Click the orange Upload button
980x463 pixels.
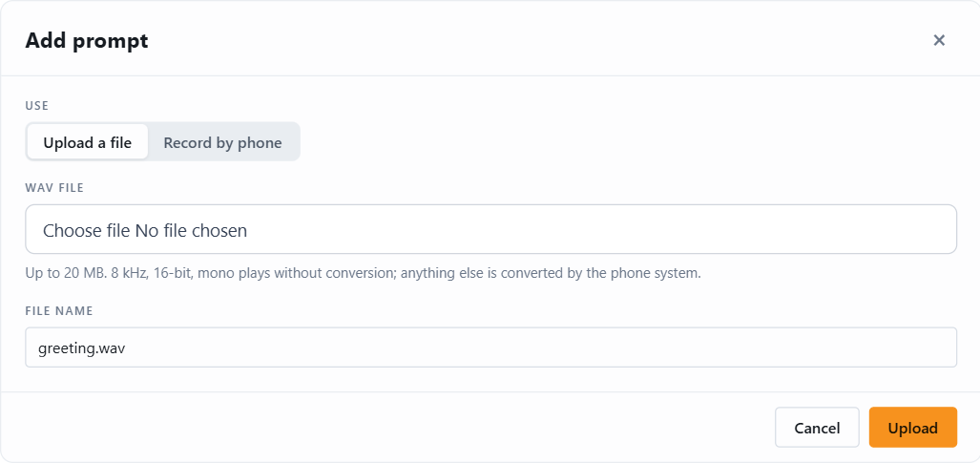[x=912, y=428]
